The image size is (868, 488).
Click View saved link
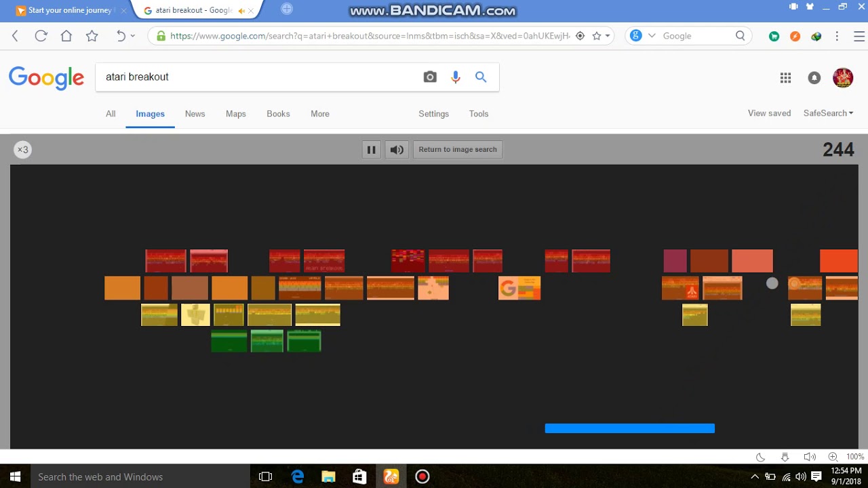[x=769, y=113]
